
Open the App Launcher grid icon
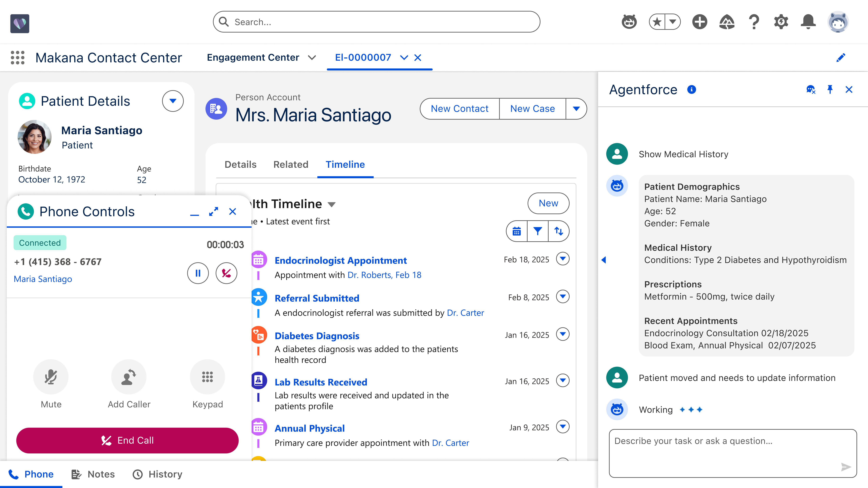point(17,58)
